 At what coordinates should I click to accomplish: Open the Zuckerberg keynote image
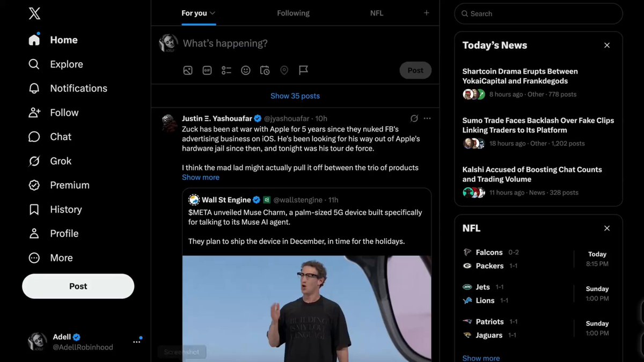pyautogui.click(x=307, y=309)
